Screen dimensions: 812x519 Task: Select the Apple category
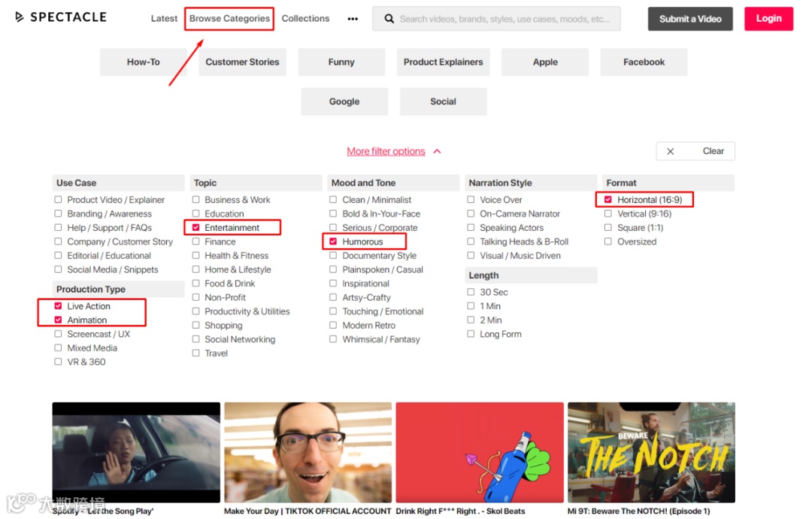(545, 62)
